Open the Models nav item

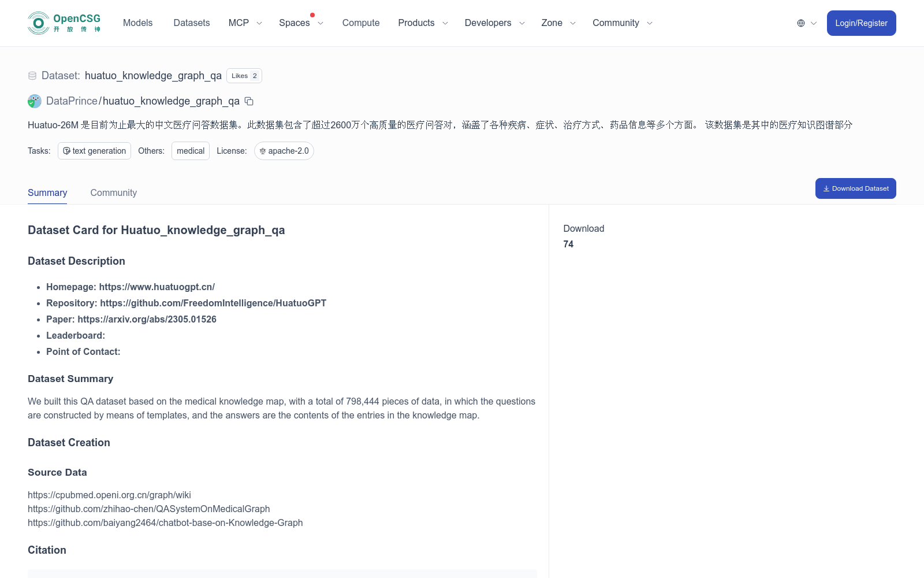click(x=137, y=23)
